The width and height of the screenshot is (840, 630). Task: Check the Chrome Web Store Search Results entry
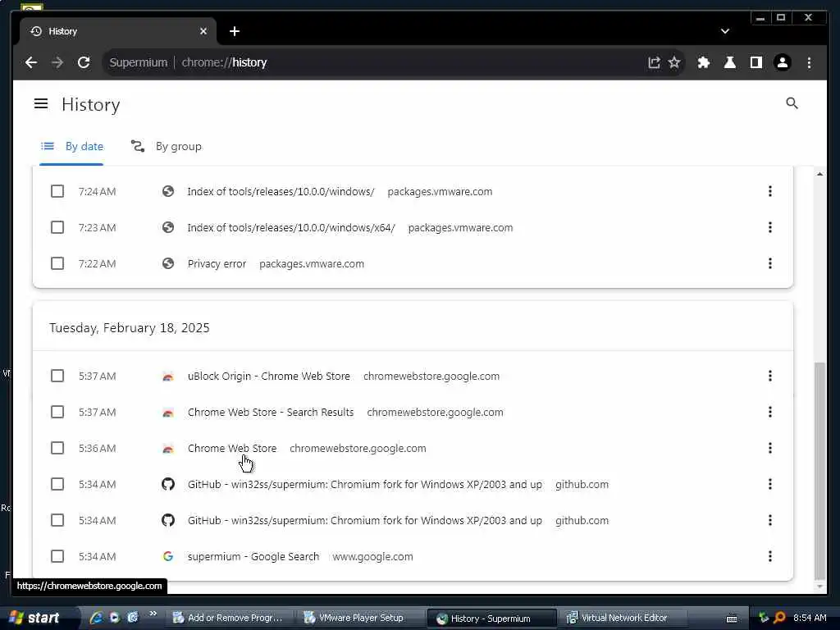(x=57, y=412)
